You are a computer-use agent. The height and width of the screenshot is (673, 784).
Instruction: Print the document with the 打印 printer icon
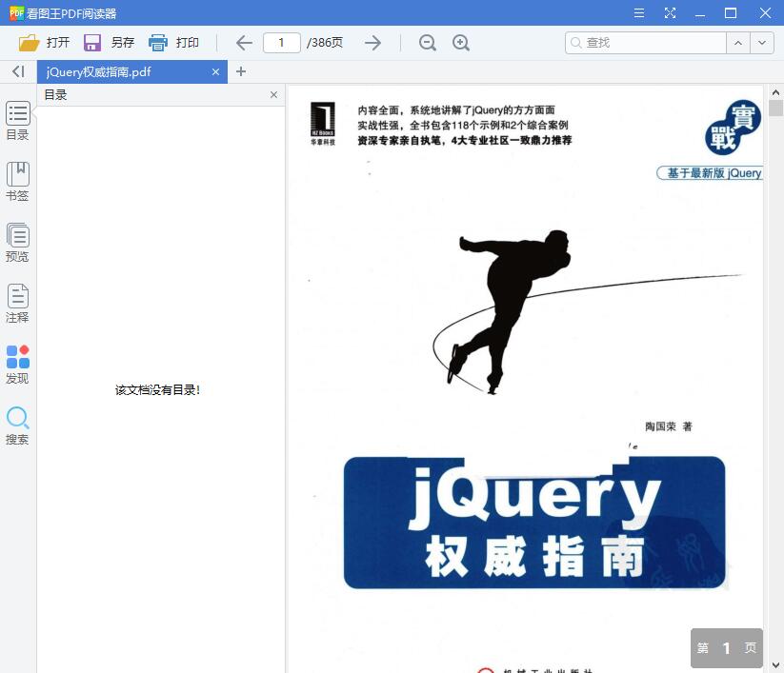[158, 43]
